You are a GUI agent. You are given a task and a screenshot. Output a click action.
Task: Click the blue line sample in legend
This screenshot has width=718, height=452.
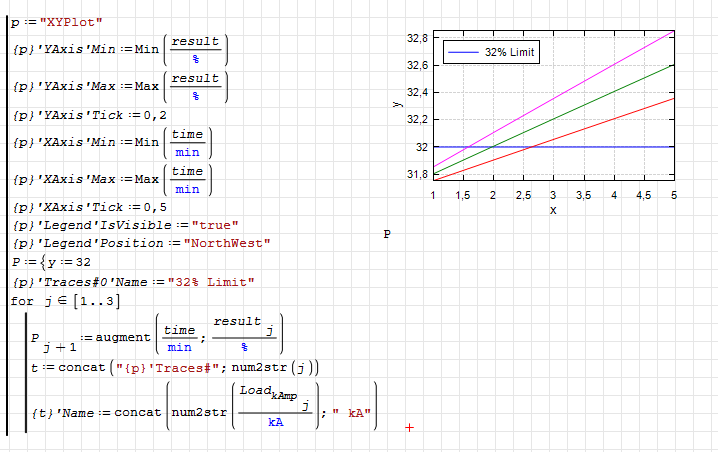click(x=462, y=52)
